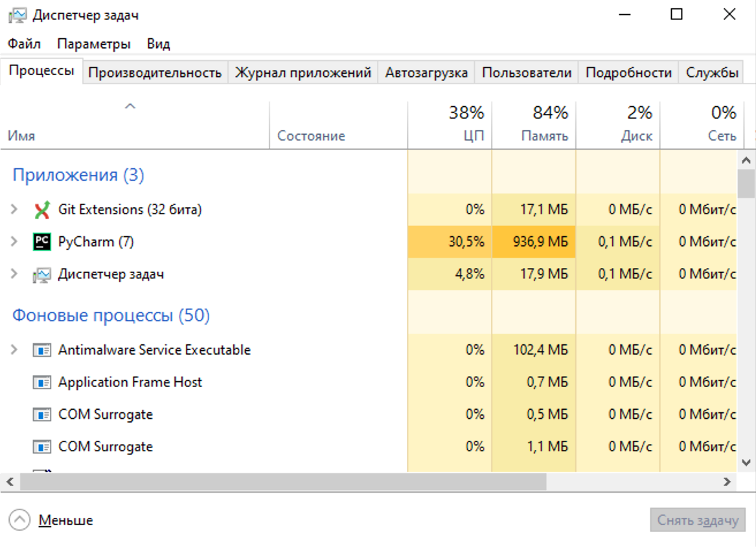The width and height of the screenshot is (756, 547).
Task: Expand the PyCharm (7) process group
Action: point(14,241)
